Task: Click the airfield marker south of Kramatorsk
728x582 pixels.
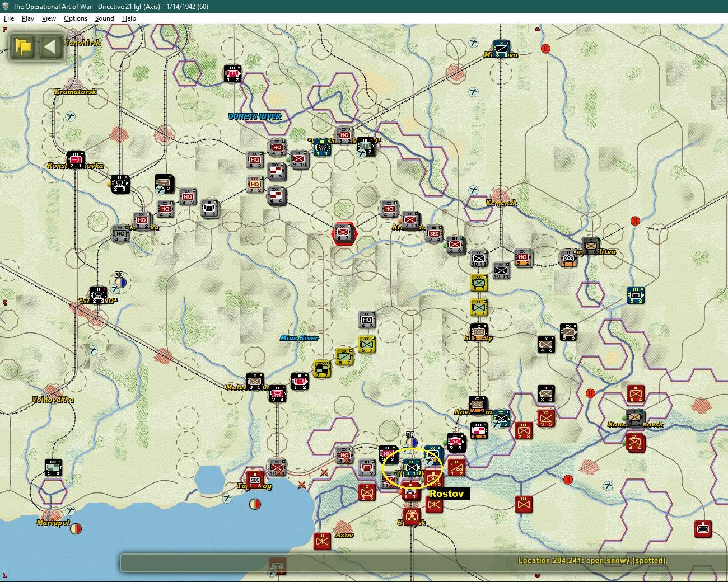Action: pos(70,116)
